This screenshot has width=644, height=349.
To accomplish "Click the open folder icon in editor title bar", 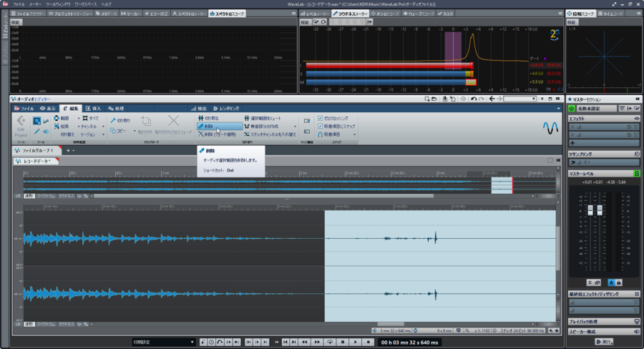I will 434,99.
